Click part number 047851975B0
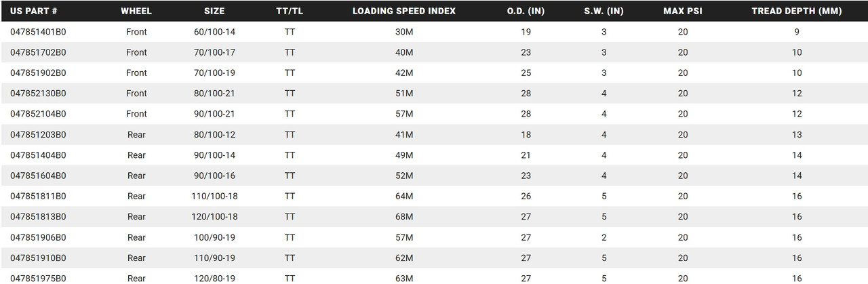This screenshot has height=284, width=868. [38, 278]
